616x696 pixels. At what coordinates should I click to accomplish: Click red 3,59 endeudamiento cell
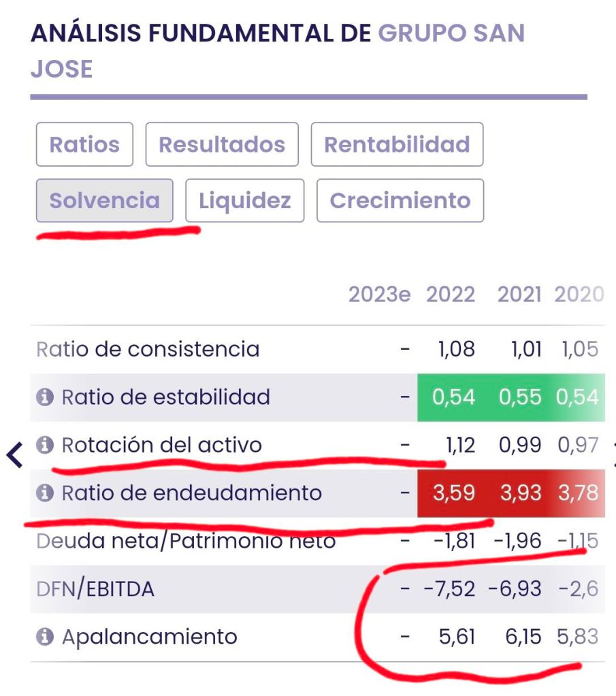453,493
